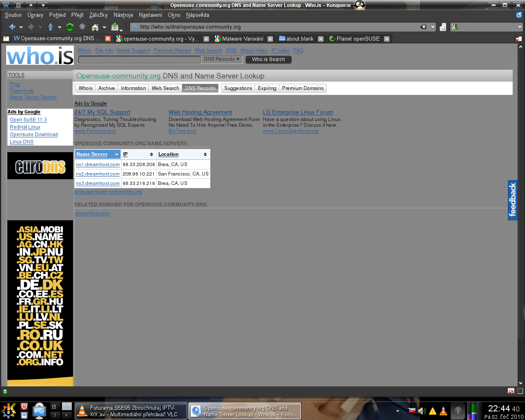Click the who.is search input field
The image size is (525, 420).
click(x=140, y=59)
